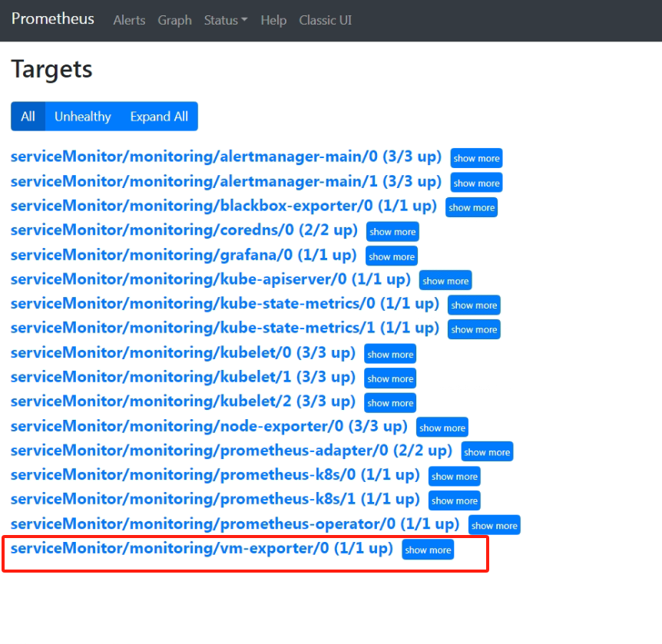The height and width of the screenshot is (644, 662).
Task: Filter to Unhealthy targets only
Action: click(x=83, y=117)
